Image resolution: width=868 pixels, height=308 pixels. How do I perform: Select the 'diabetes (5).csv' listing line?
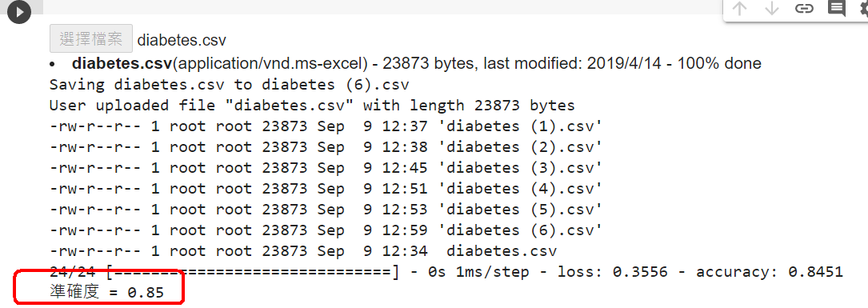(326, 210)
